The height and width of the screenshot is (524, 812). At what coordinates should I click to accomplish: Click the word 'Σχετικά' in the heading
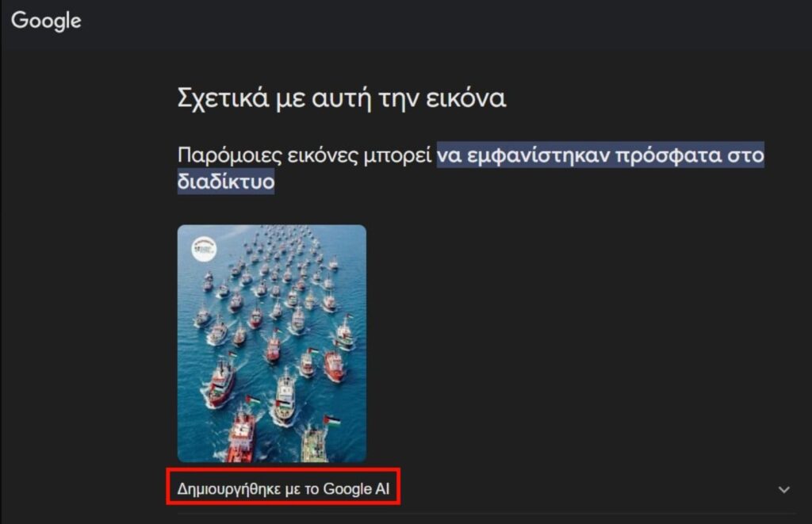223,98
